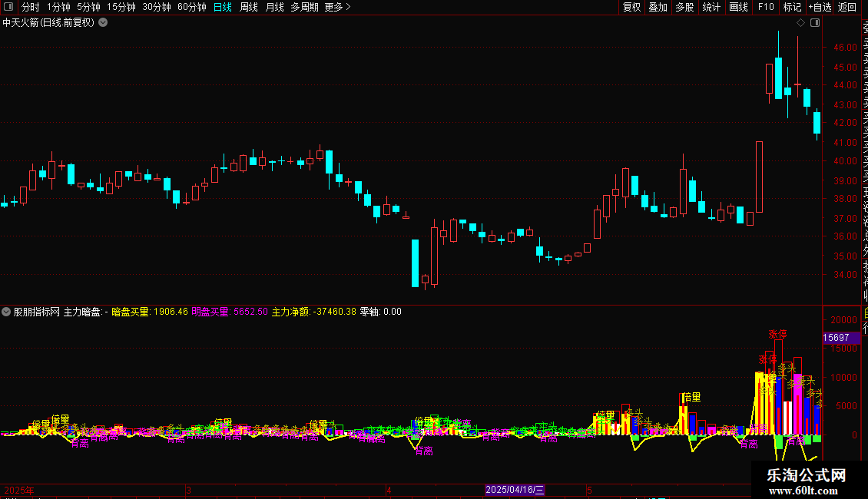Viewport: 868px width, 499px height.
Task: Select the 日线 daily chart tab
Action: (x=223, y=7)
